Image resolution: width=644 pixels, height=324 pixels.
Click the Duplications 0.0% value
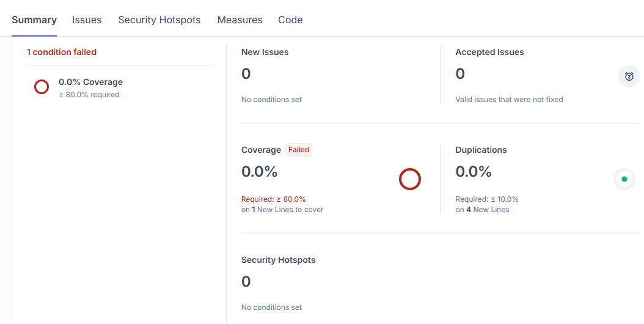click(x=474, y=172)
